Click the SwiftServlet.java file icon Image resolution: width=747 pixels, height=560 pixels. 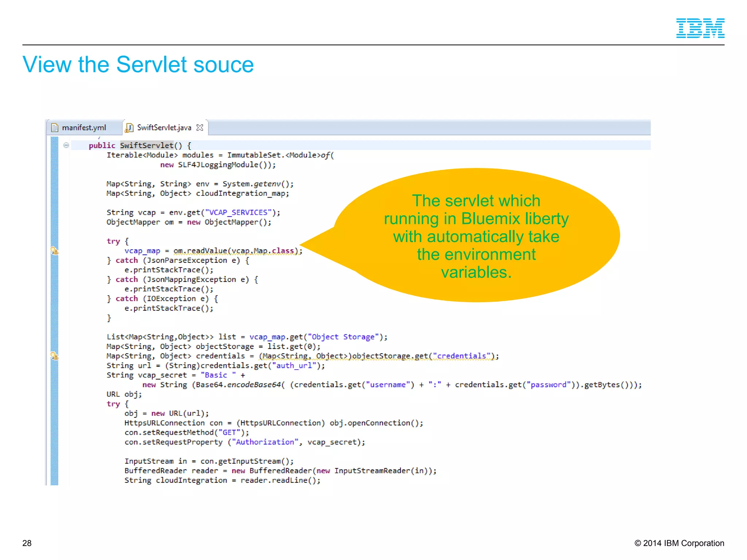pos(129,128)
